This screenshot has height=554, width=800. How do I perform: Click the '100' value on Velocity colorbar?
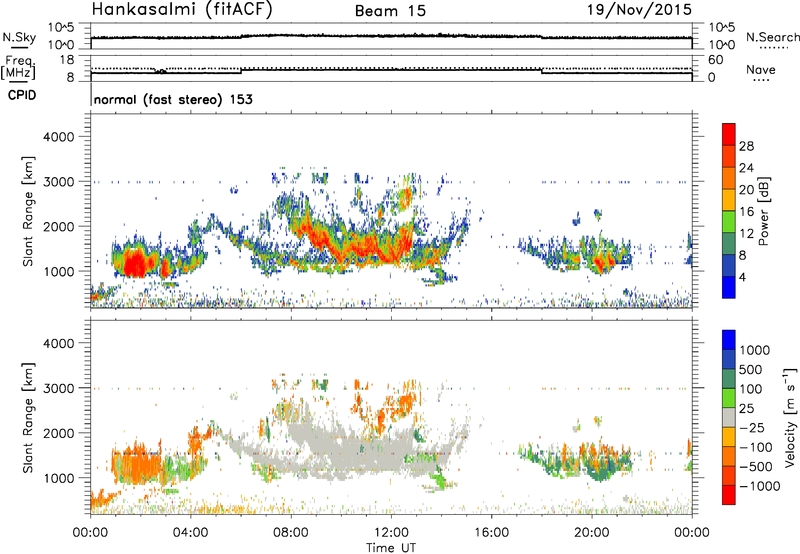(x=751, y=389)
